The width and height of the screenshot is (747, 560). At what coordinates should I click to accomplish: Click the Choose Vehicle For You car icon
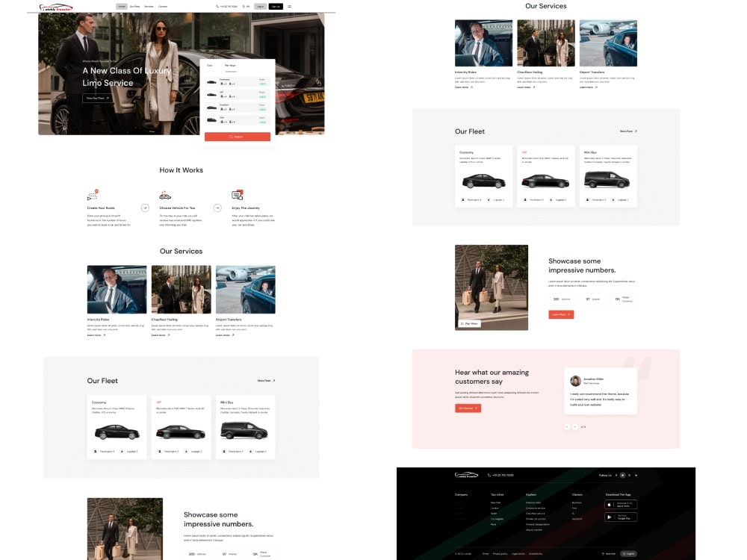pos(165,195)
